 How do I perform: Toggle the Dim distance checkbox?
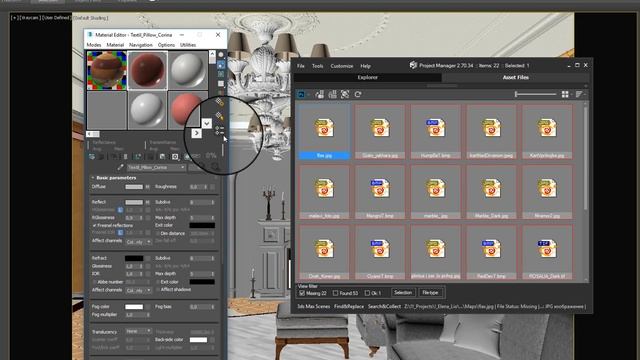[x=158, y=233]
